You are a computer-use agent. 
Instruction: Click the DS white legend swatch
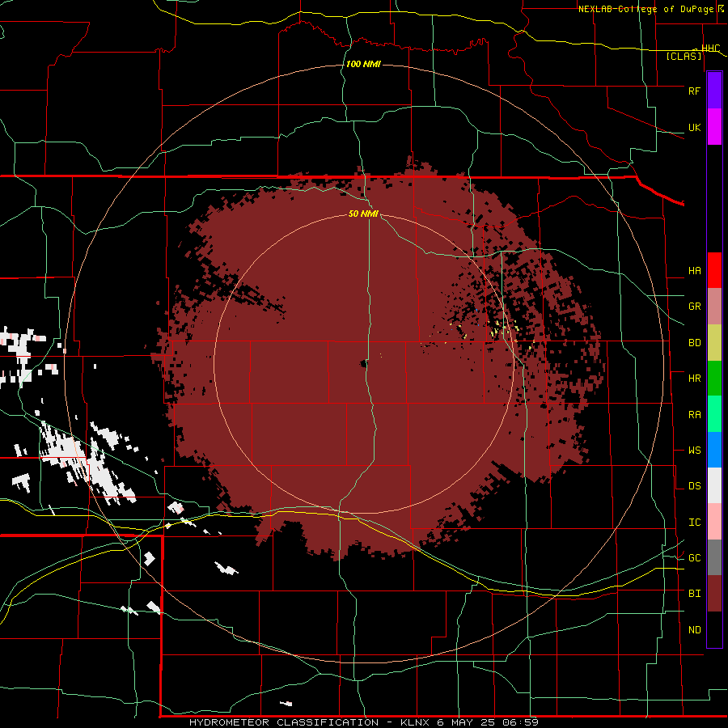[x=714, y=485]
